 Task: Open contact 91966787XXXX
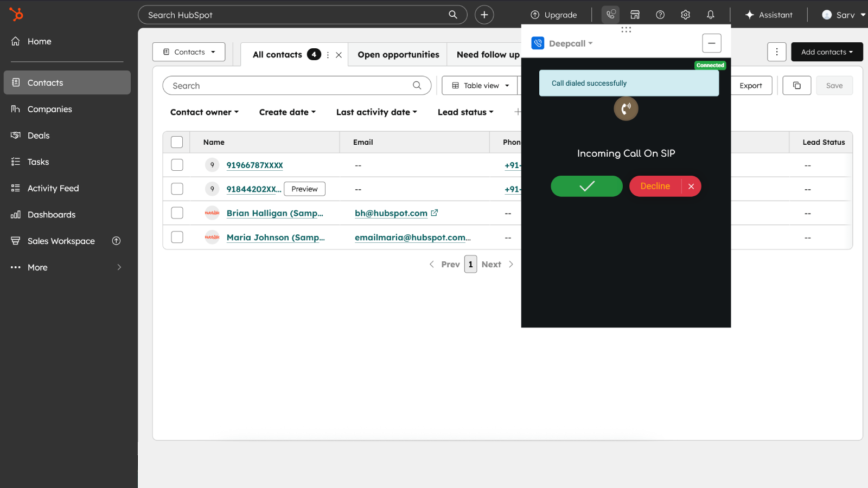[x=254, y=165]
